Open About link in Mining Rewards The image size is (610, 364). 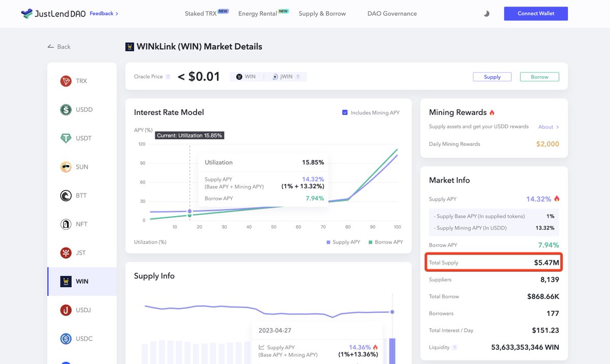click(548, 127)
